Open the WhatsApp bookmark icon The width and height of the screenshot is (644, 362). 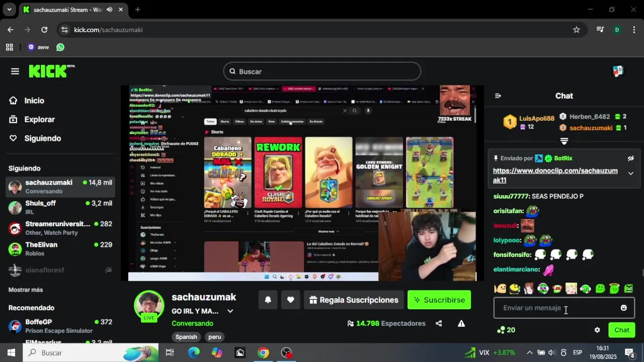click(60, 47)
